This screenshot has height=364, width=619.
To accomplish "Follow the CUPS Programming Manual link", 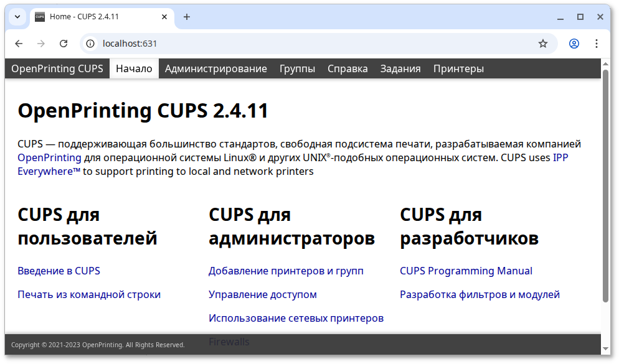I will pos(466,271).
